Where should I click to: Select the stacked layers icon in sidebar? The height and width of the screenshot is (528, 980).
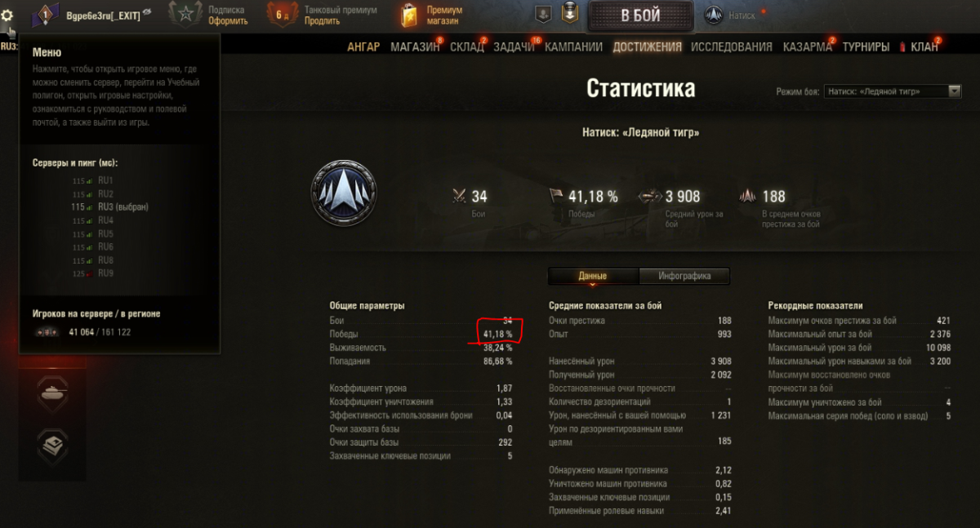click(52, 445)
